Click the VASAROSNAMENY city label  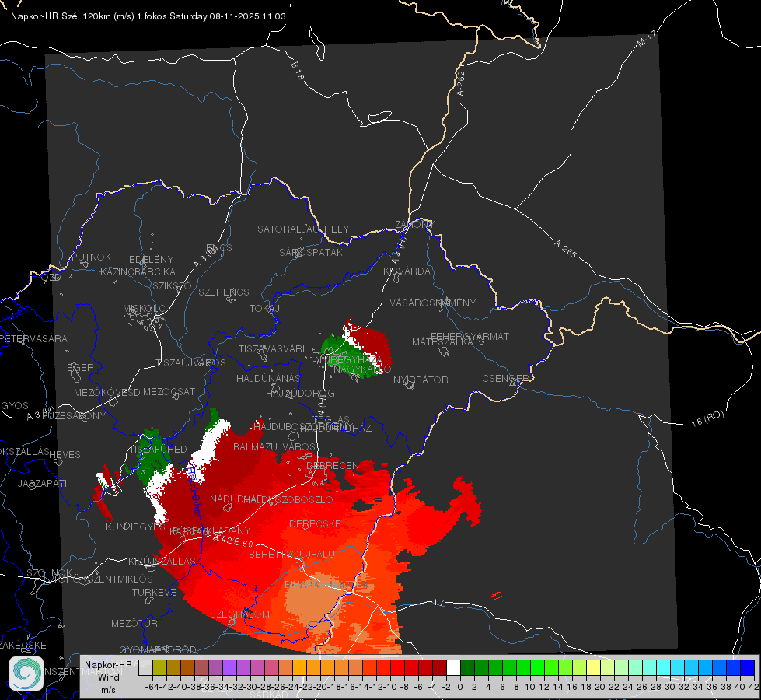click(x=433, y=303)
